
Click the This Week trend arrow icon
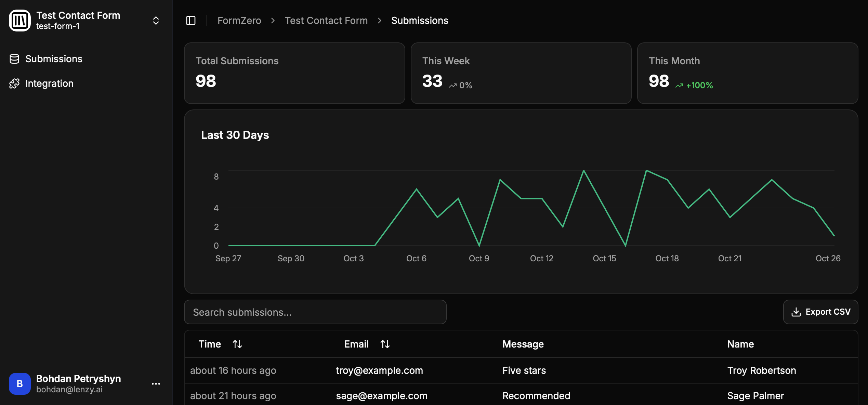click(x=453, y=86)
